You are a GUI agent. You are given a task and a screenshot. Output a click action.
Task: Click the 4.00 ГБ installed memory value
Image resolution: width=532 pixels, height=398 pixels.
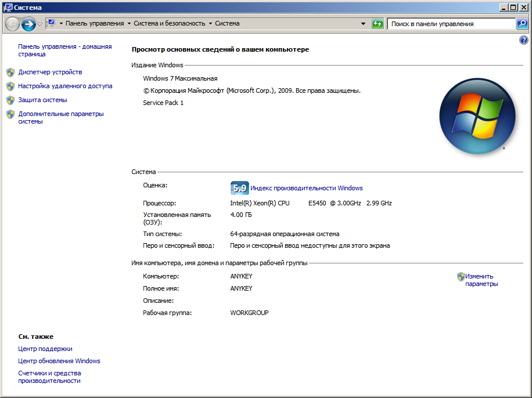click(x=241, y=215)
